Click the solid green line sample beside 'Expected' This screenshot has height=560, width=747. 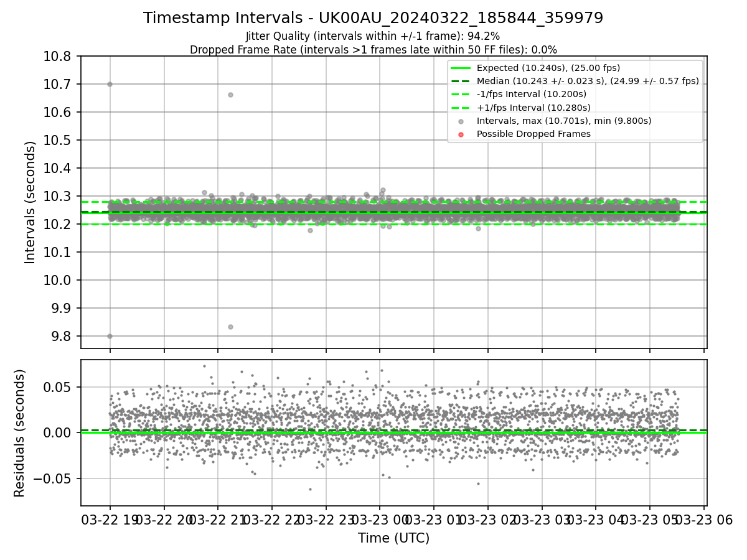click(461, 68)
